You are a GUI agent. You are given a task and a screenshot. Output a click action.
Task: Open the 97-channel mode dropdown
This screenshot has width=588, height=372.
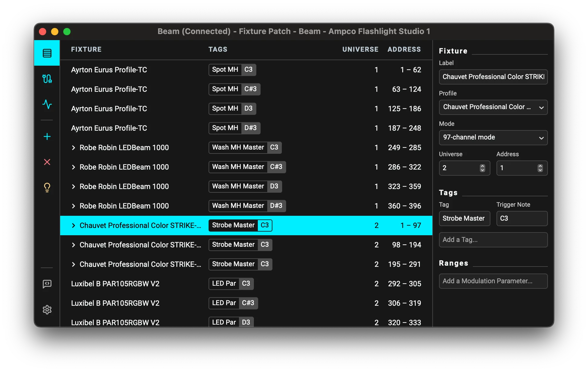point(493,138)
